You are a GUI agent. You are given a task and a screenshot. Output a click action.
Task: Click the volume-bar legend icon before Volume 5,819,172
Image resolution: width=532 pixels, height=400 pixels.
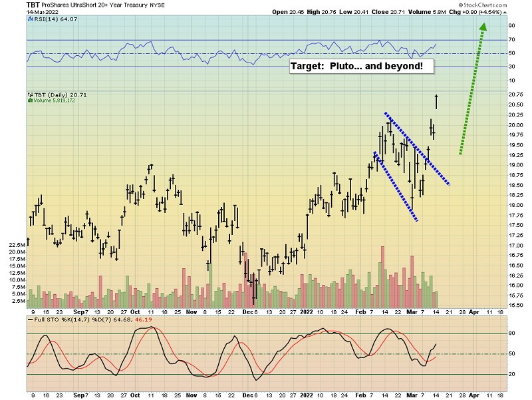pyautogui.click(x=30, y=100)
